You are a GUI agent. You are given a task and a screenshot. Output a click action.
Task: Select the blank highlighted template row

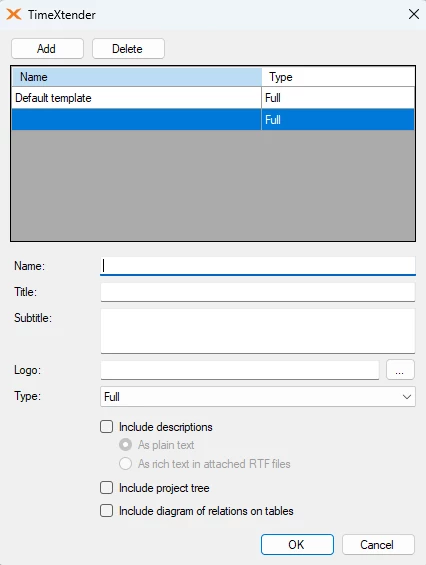pos(213,119)
